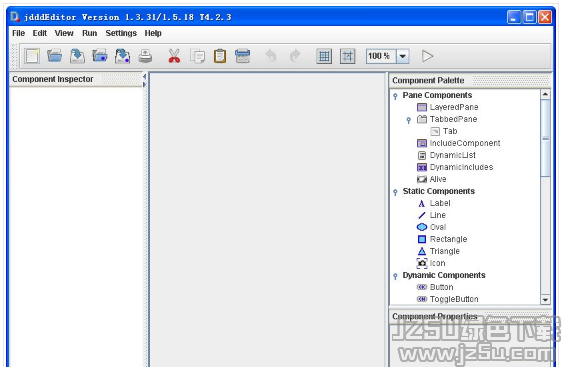Viewport: 562px width, 367px height.
Task: Click the Dynamic Components category label
Action: [x=444, y=275]
